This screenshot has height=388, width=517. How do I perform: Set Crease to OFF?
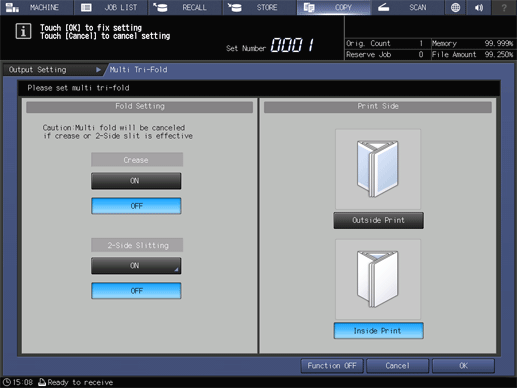(136, 206)
